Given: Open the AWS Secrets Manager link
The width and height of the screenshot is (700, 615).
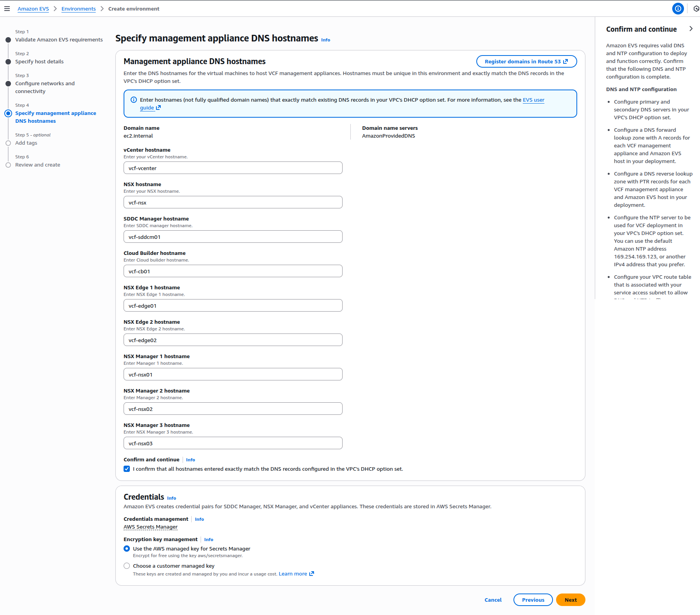Looking at the screenshot, I should click(150, 527).
